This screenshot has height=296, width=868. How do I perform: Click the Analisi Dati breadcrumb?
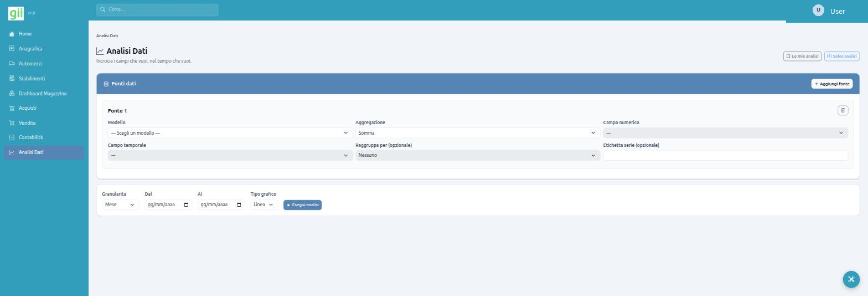click(x=107, y=35)
